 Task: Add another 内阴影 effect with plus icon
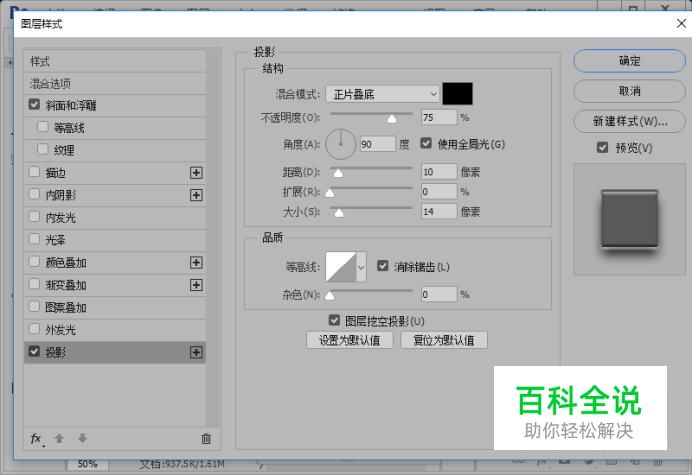tap(196, 195)
